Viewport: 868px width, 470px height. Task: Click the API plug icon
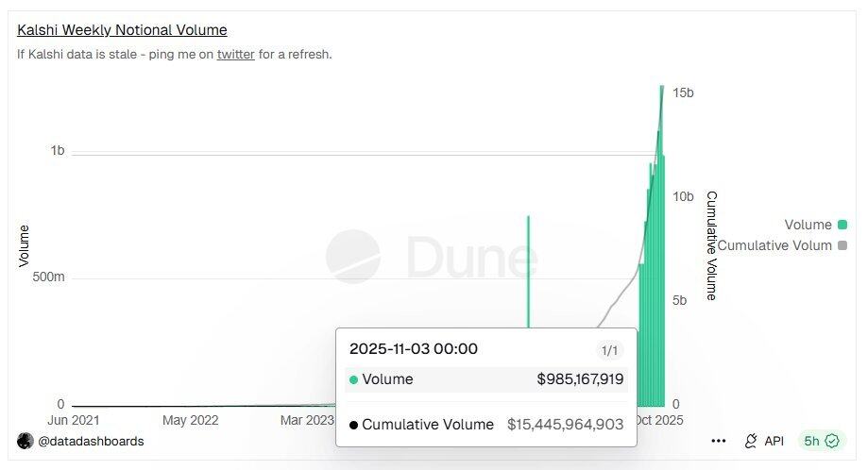[x=752, y=441]
